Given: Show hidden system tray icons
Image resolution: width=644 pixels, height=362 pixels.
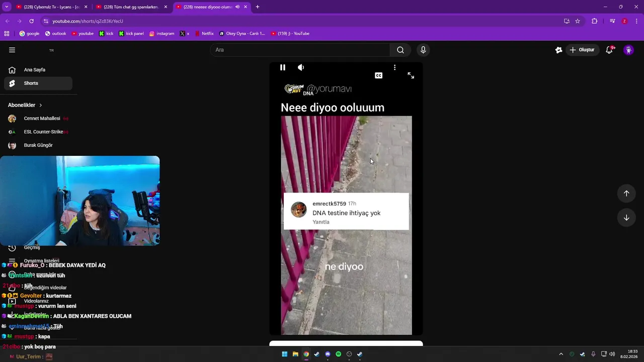Looking at the screenshot, I should pyautogui.click(x=561, y=354).
